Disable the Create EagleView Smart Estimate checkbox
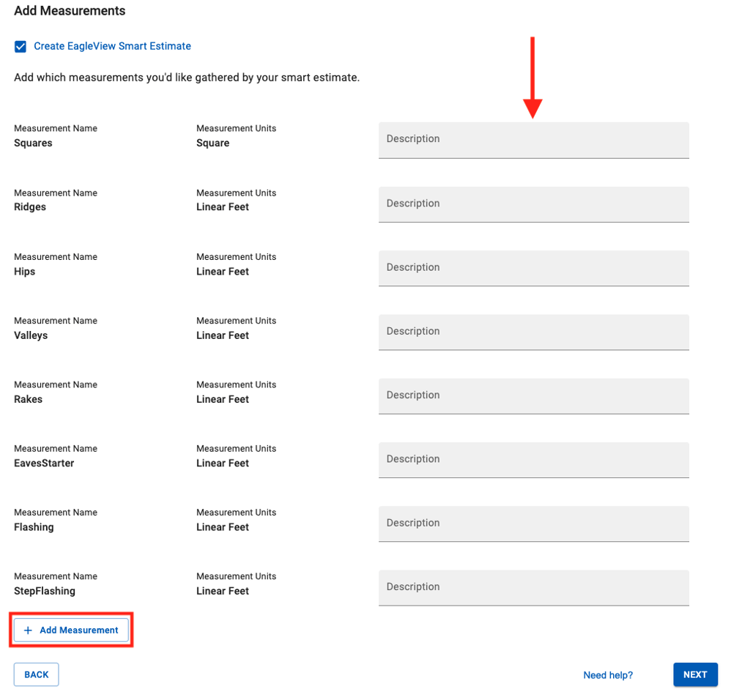This screenshot has width=731, height=700. tap(21, 46)
